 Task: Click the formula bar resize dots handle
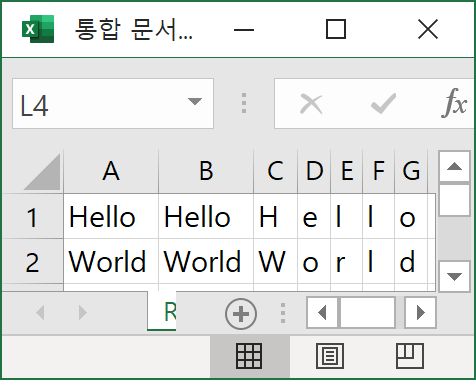pos(244,103)
